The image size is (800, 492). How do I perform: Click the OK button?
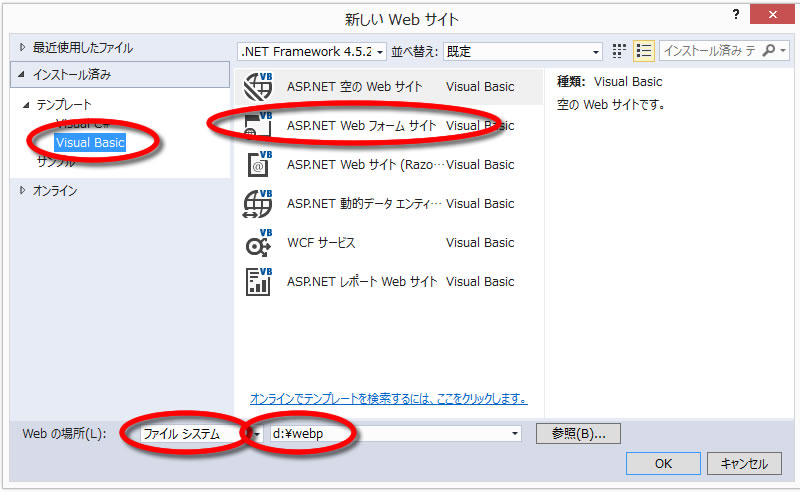(663, 463)
